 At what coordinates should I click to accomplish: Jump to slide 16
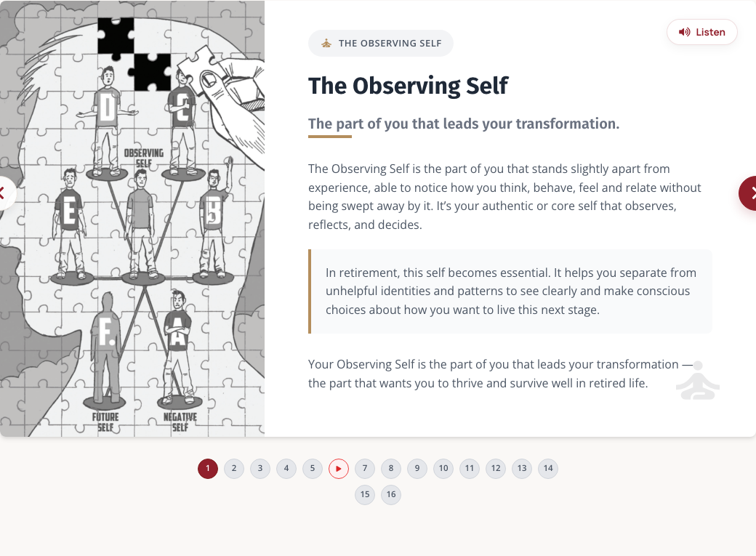pyautogui.click(x=391, y=494)
